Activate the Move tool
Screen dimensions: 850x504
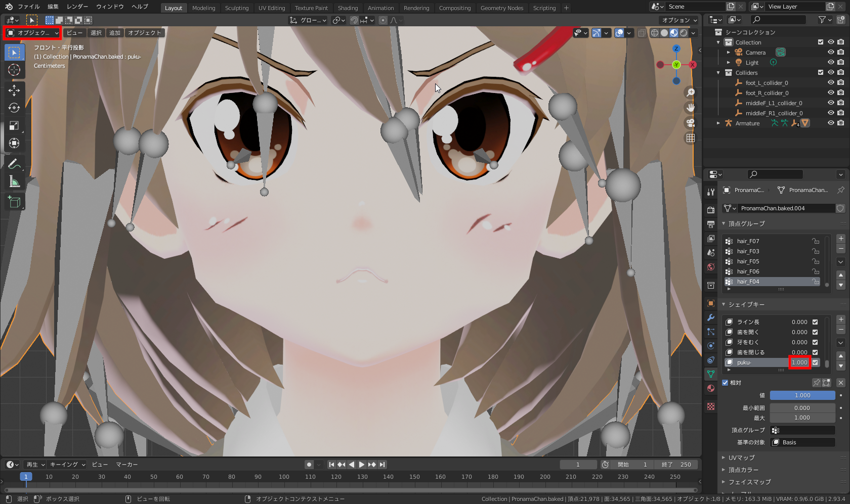point(14,90)
